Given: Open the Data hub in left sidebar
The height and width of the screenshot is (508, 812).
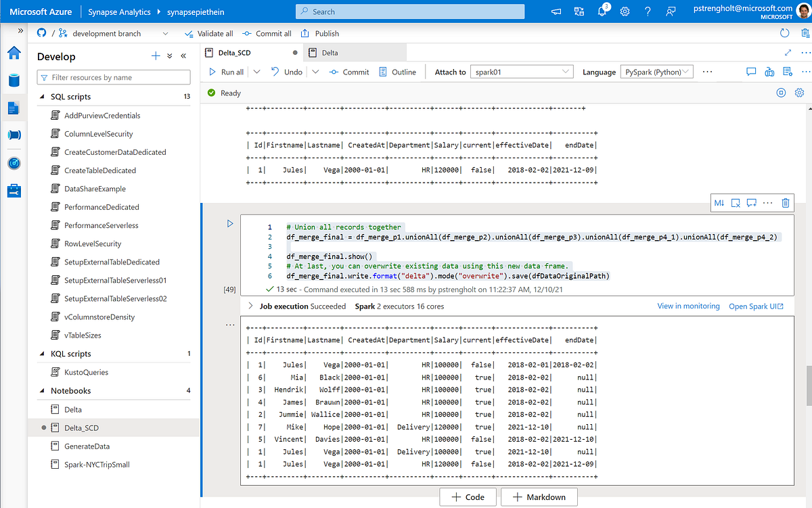Looking at the screenshot, I should click(14, 80).
